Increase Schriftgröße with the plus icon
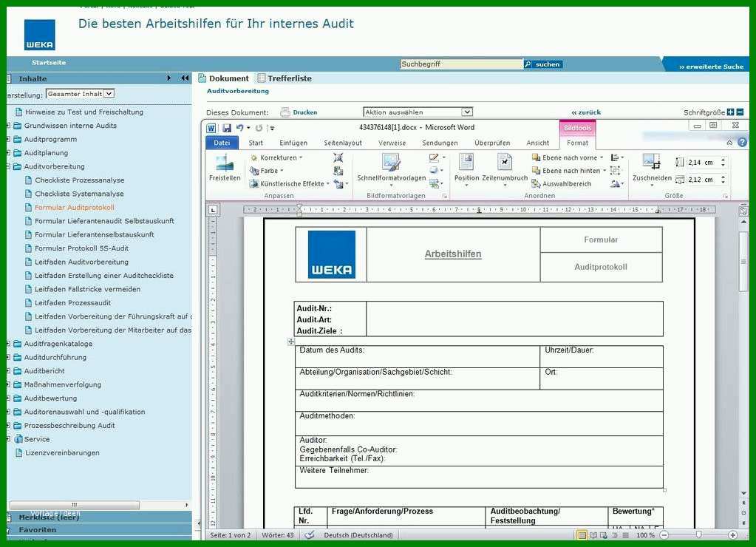This screenshot has height=547, width=756. tap(730, 112)
